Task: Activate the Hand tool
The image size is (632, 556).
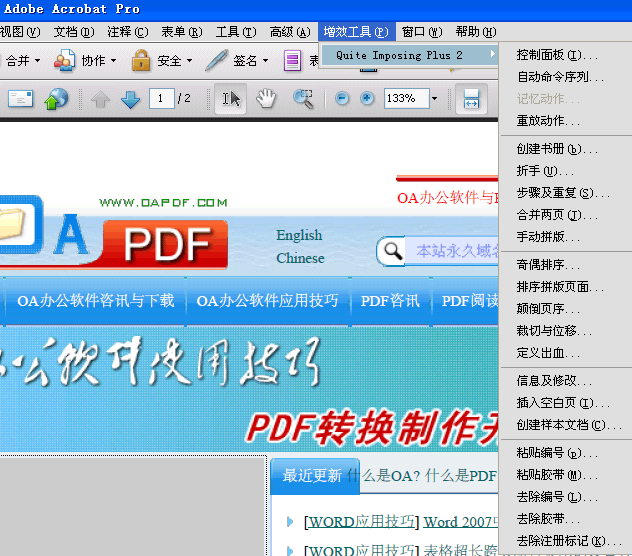Action: coord(266,99)
